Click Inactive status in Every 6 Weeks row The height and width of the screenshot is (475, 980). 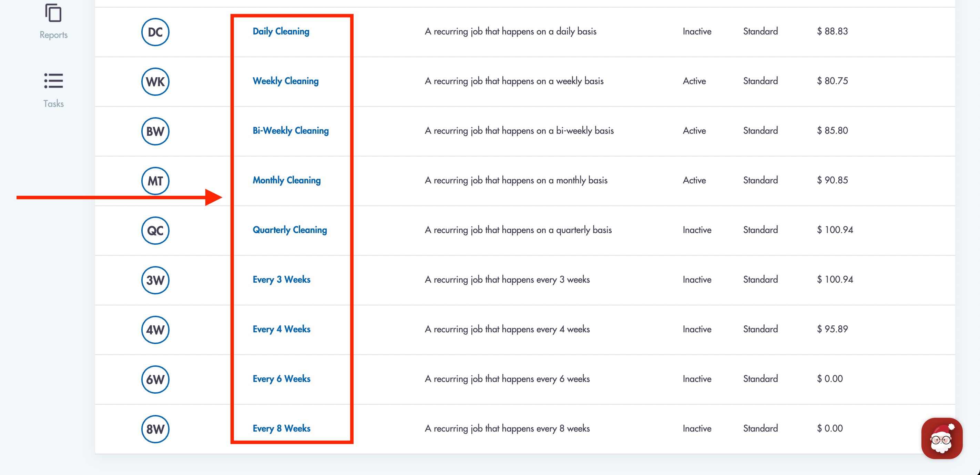click(x=697, y=379)
